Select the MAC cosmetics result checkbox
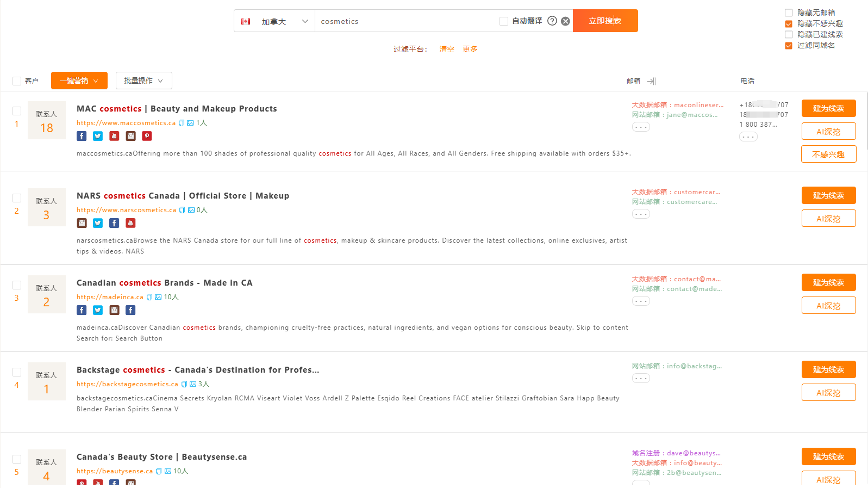This screenshot has height=488, width=868. tap(17, 111)
